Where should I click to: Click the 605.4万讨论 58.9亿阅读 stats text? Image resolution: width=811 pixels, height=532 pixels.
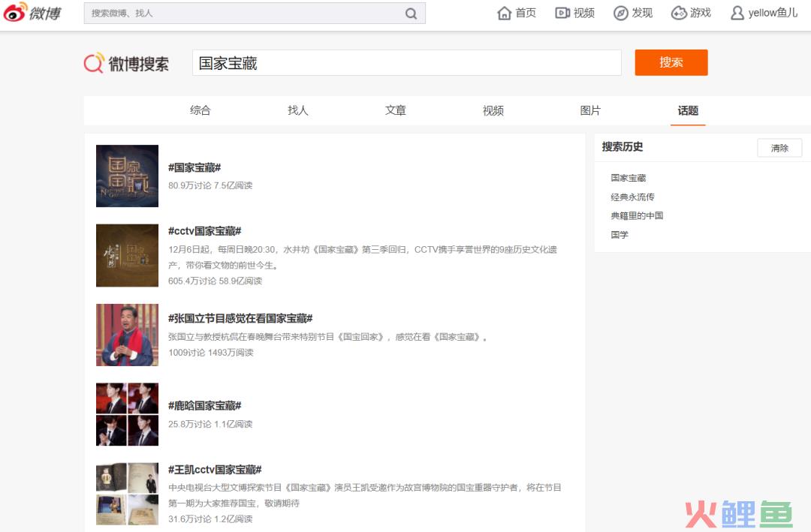pos(216,281)
